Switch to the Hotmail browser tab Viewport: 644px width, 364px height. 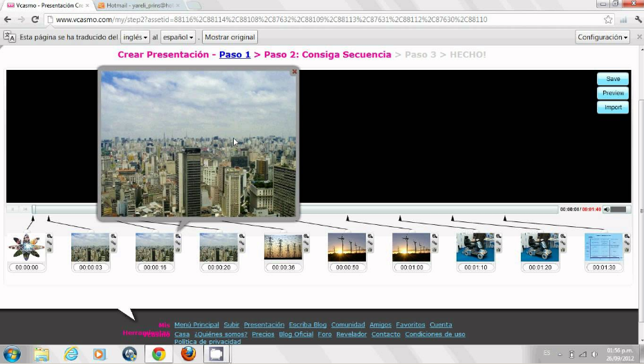click(x=138, y=6)
